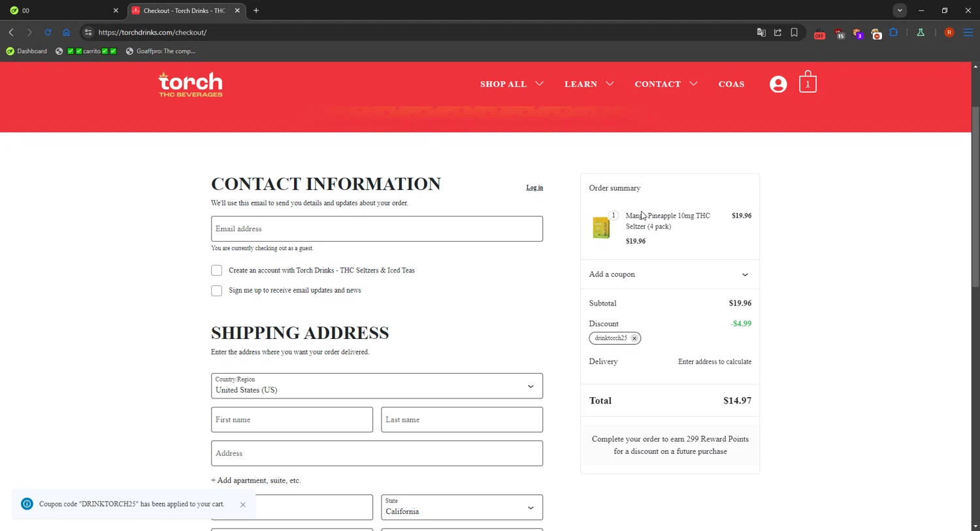Open the monkey extension with badge 3
Image resolution: width=980 pixels, height=531 pixels.
tap(858, 34)
